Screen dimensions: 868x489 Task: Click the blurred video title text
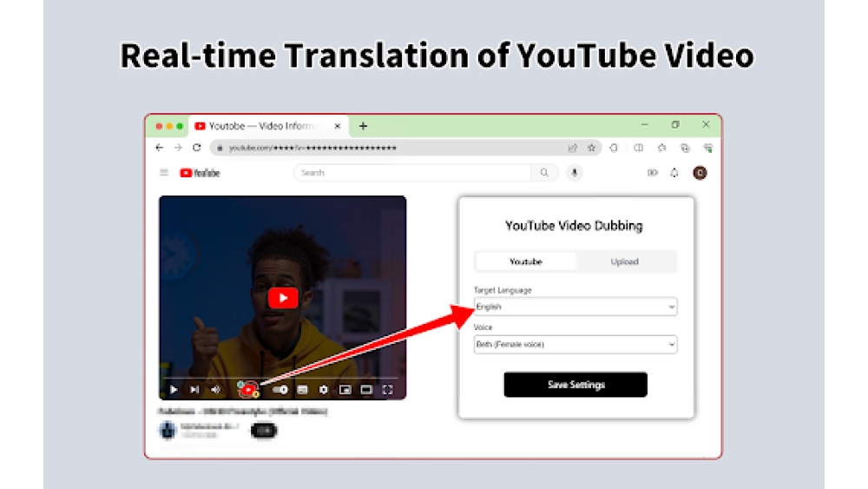tap(242, 411)
